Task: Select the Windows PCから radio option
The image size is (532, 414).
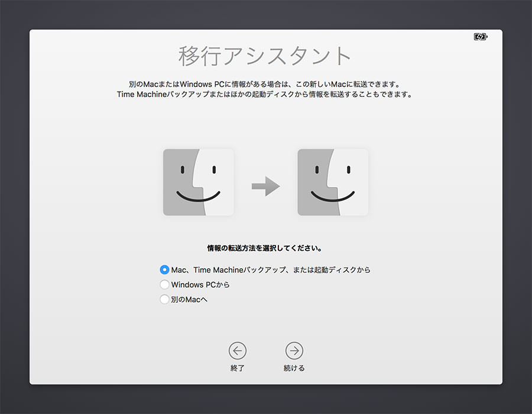Action: (x=164, y=284)
